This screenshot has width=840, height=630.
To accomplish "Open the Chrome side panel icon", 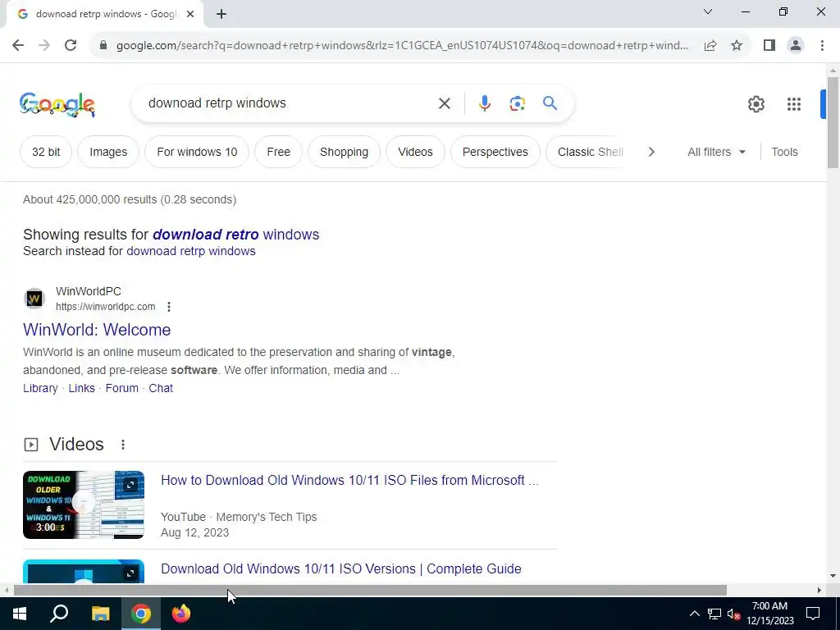I will pos(769,46).
